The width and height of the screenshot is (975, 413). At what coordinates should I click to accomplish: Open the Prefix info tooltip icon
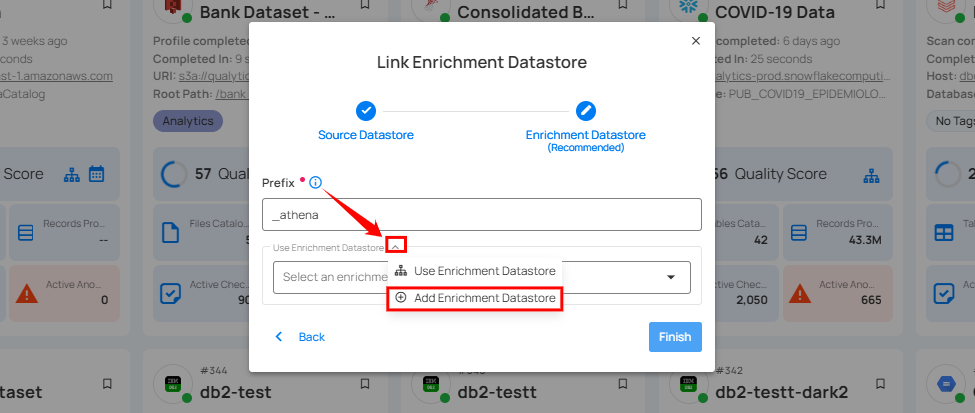[x=315, y=183]
